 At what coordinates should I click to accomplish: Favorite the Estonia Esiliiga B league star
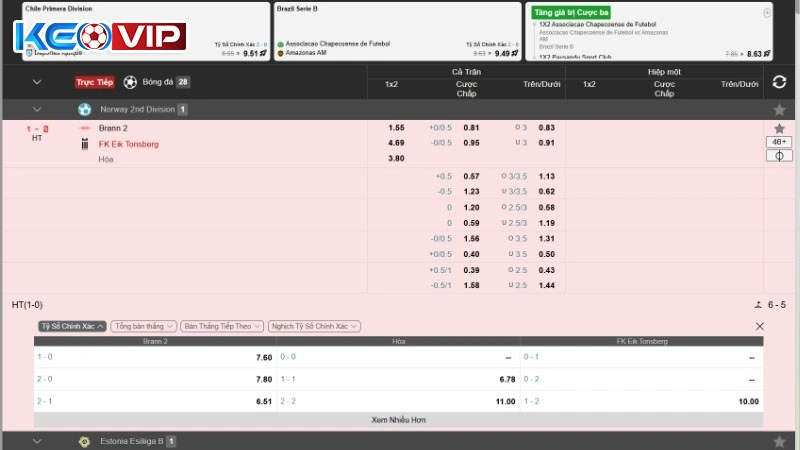(x=779, y=441)
